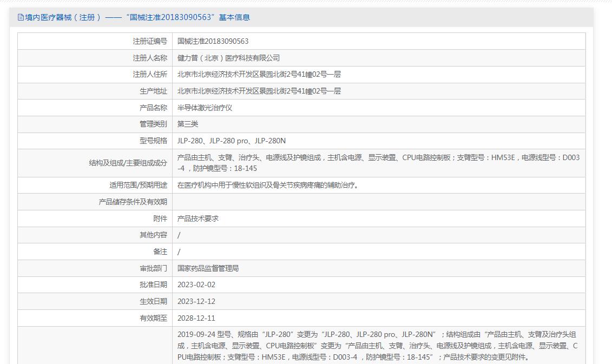Select the label "注册证编号"
Viewport: 612px width, 364px height.
(x=150, y=41)
